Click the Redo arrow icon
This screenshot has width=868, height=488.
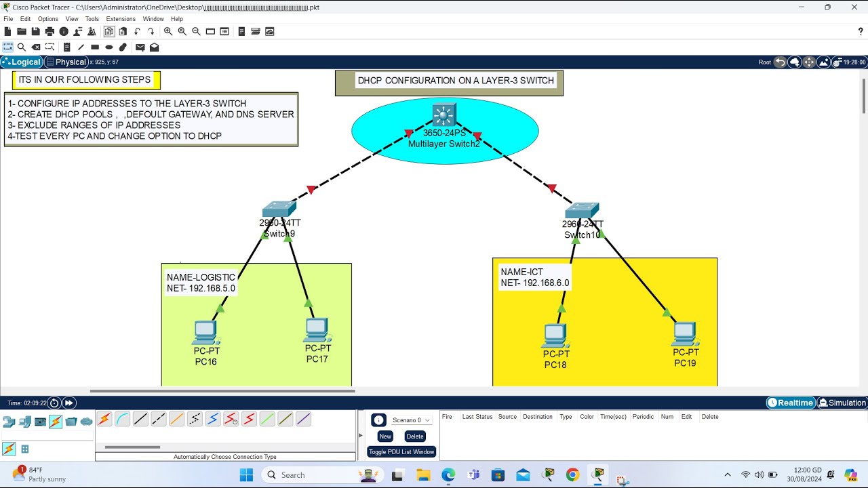(151, 31)
